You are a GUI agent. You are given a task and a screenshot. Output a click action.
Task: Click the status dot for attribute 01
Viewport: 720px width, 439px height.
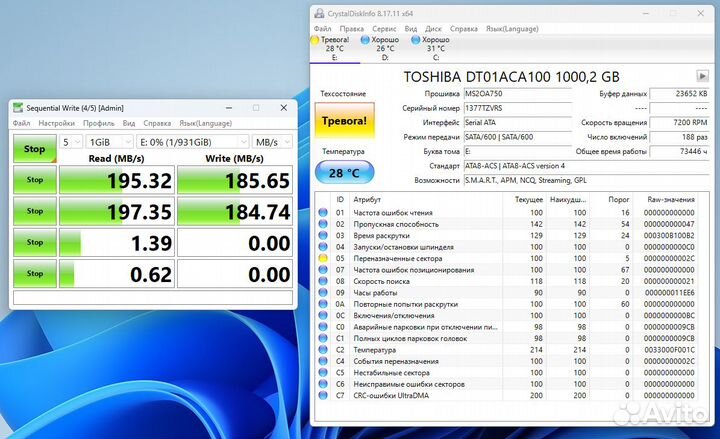[x=323, y=213]
